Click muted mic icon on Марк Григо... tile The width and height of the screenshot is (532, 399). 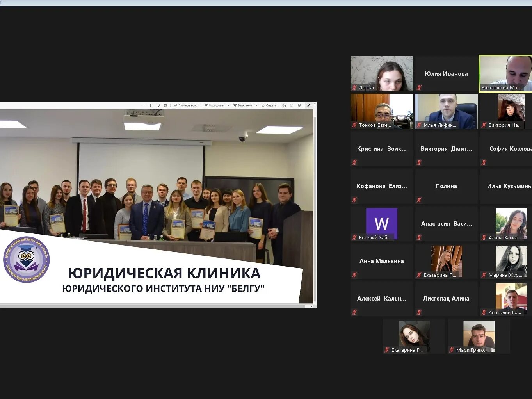click(x=452, y=350)
